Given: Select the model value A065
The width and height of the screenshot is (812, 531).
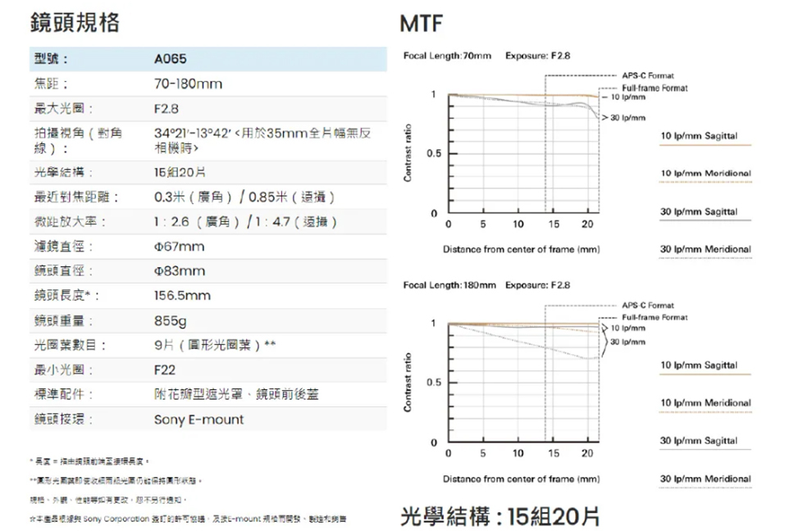Looking at the screenshot, I should coord(171,59).
